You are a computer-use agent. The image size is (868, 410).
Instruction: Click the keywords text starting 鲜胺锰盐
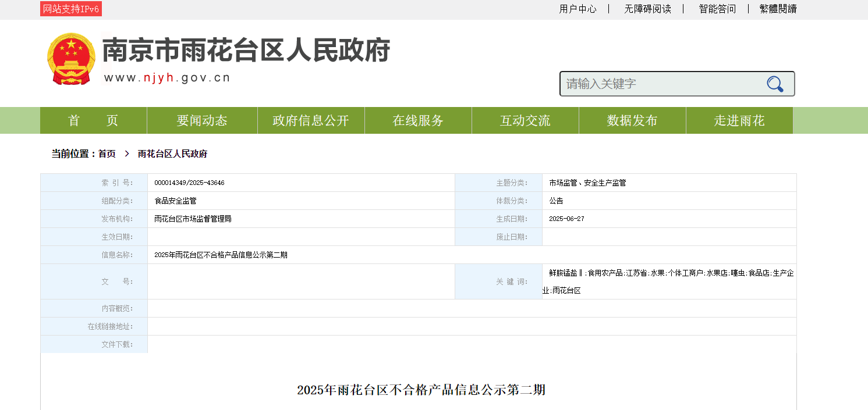pyautogui.click(x=669, y=281)
